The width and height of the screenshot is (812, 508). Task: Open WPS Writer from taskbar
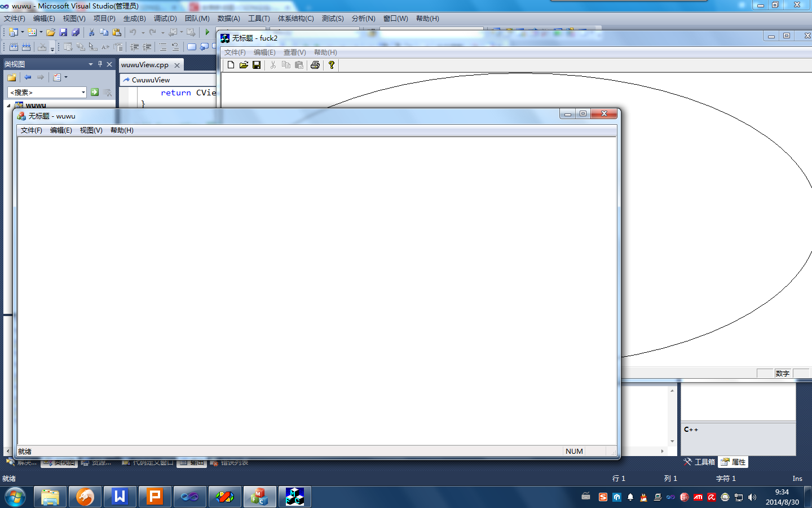120,497
